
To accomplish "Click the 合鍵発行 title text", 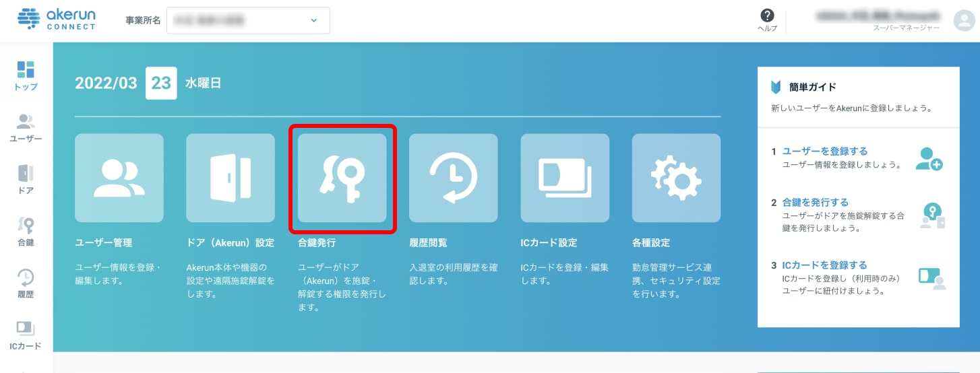I will tap(317, 242).
